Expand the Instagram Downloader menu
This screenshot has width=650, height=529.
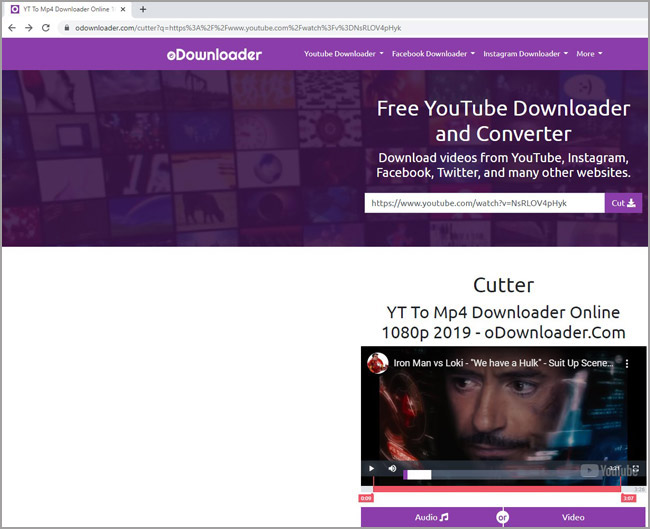525,54
